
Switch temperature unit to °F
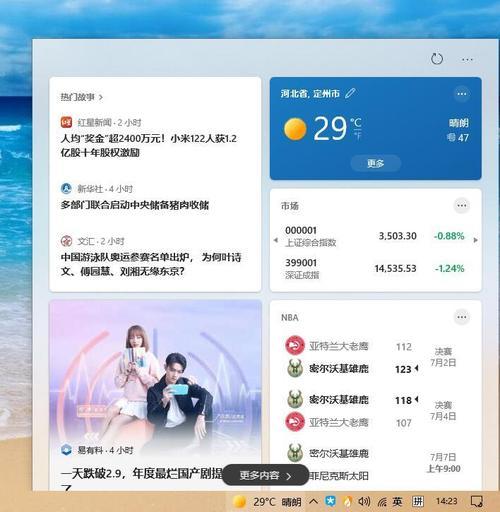[x=357, y=136]
